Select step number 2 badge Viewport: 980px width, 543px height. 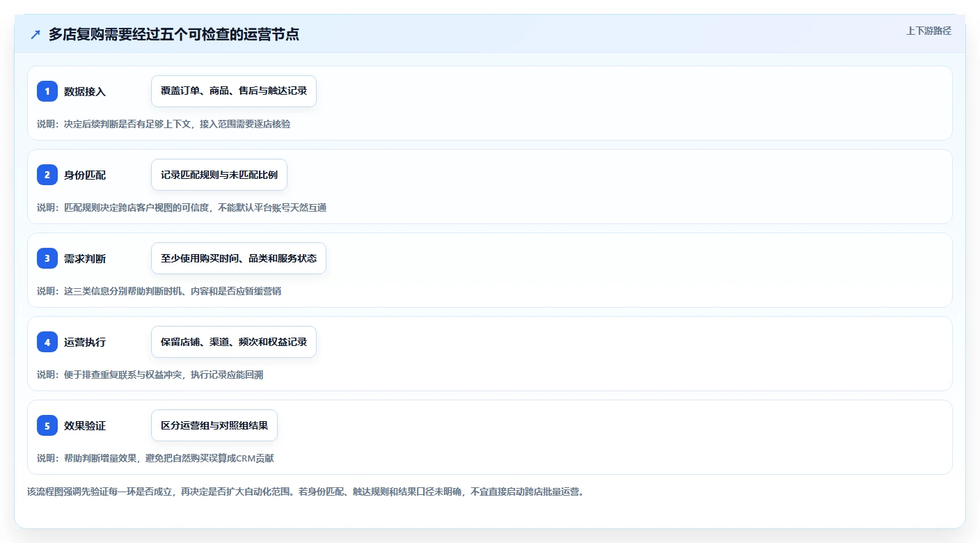point(47,175)
